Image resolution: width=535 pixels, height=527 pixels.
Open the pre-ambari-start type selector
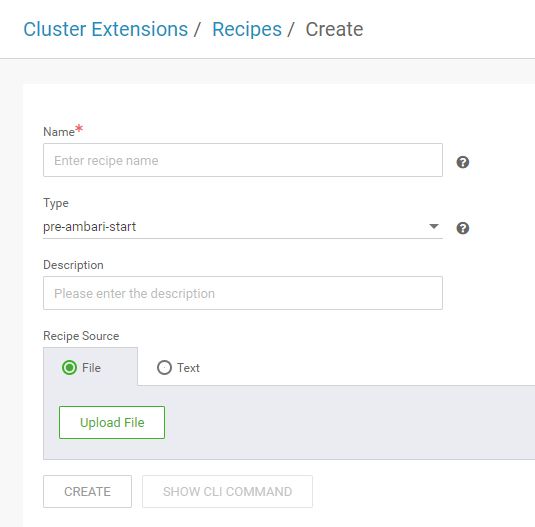pyautogui.click(x=243, y=227)
